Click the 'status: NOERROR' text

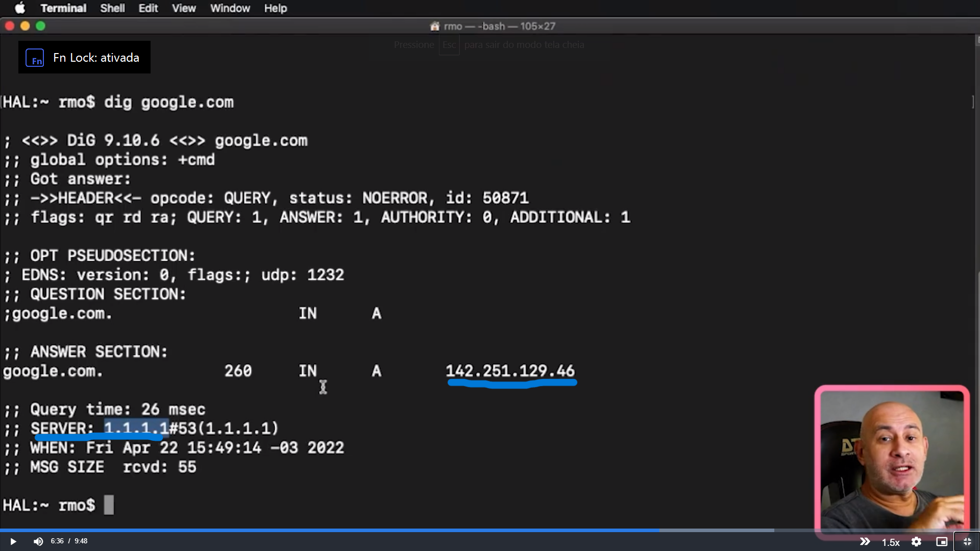coord(358,198)
